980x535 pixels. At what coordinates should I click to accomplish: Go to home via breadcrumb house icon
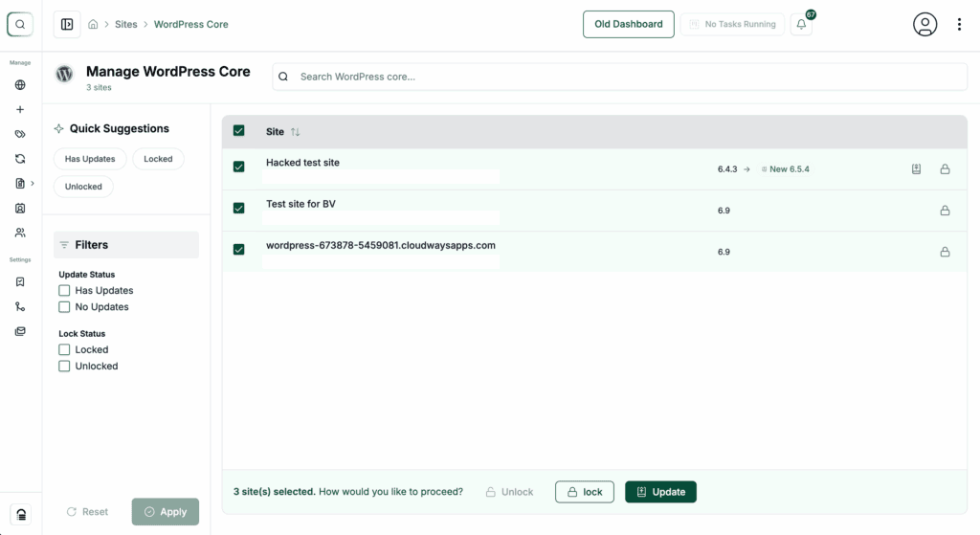[93, 24]
